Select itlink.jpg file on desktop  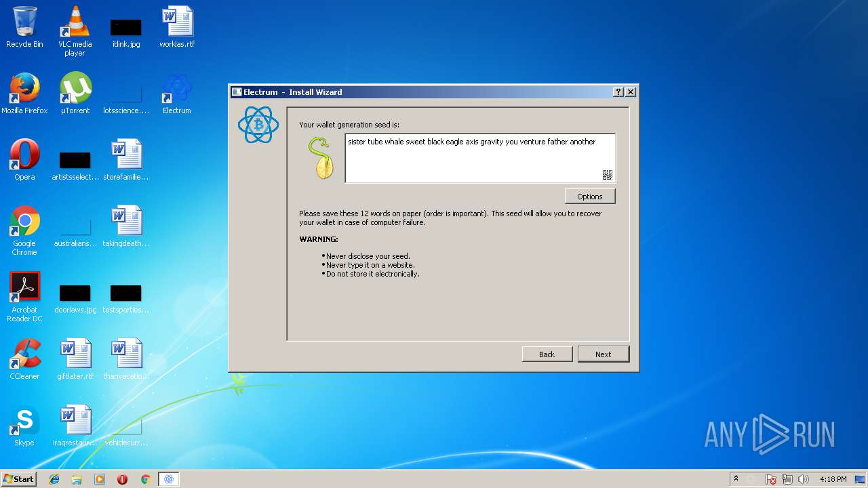[126, 33]
